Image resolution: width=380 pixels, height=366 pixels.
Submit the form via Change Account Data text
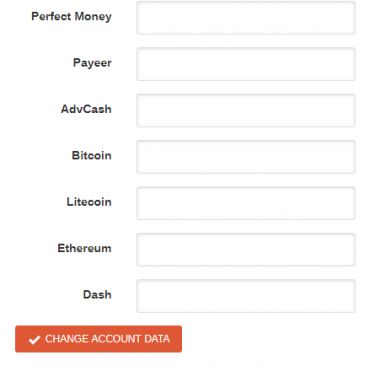click(107, 339)
